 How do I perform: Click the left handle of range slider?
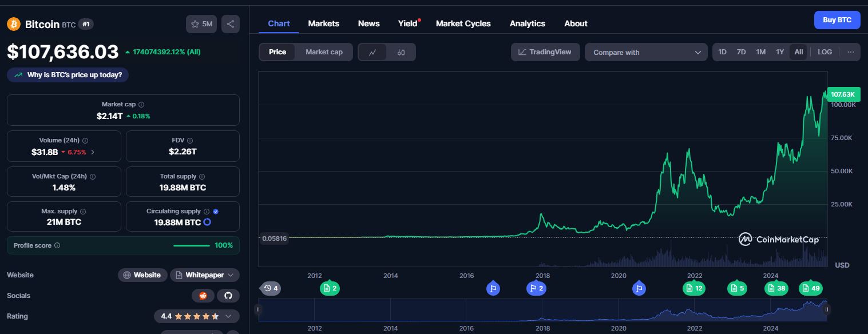click(258, 310)
